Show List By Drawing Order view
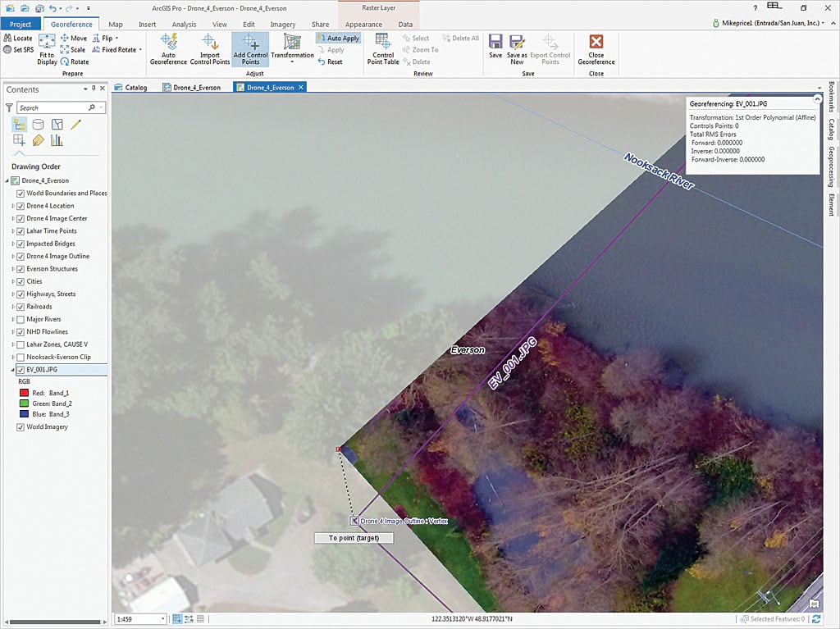840x629 pixels. pos(20,125)
